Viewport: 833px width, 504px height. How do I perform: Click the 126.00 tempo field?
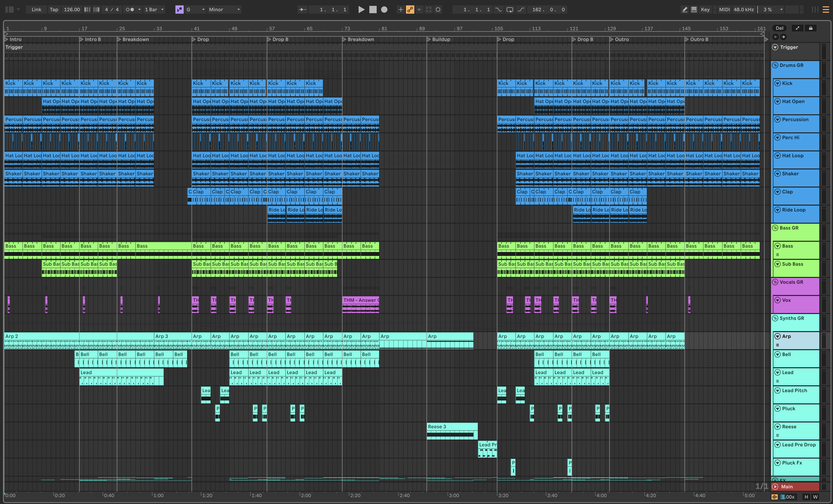72,10
